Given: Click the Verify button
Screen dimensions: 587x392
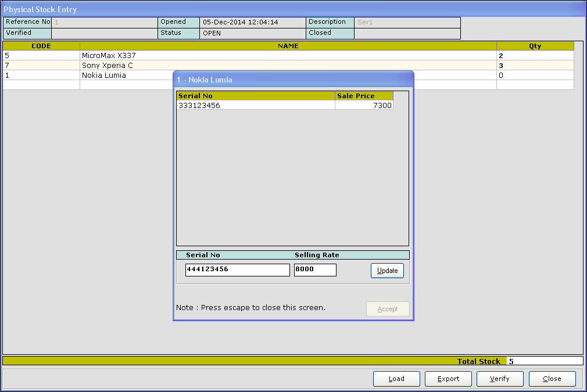Looking at the screenshot, I should 500,379.
